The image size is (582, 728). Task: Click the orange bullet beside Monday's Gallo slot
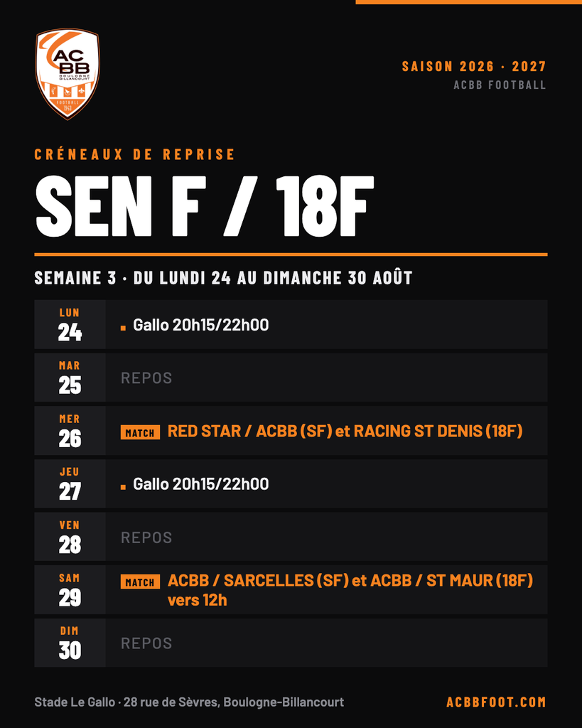click(x=123, y=328)
